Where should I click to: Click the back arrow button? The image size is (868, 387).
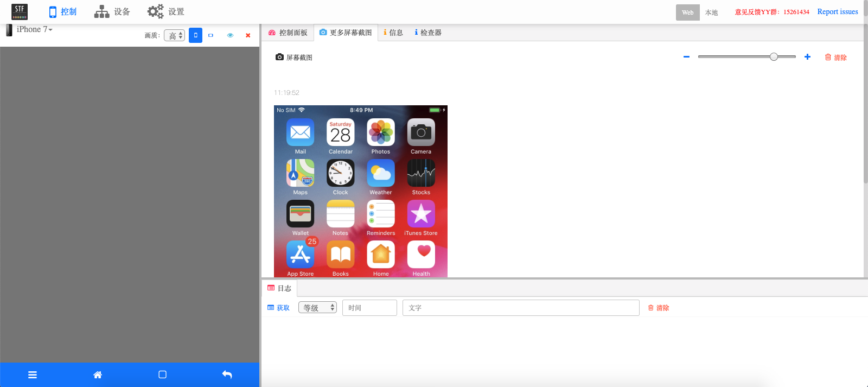click(x=227, y=375)
